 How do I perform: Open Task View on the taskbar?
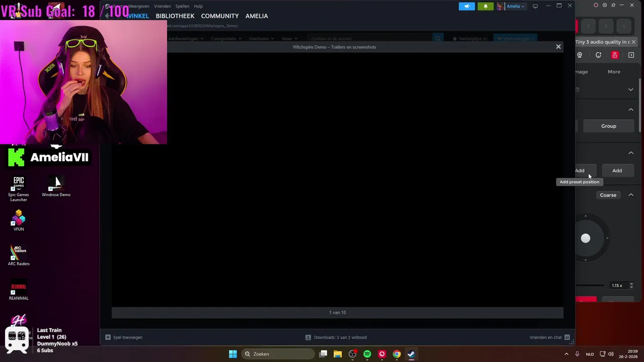[323, 354]
